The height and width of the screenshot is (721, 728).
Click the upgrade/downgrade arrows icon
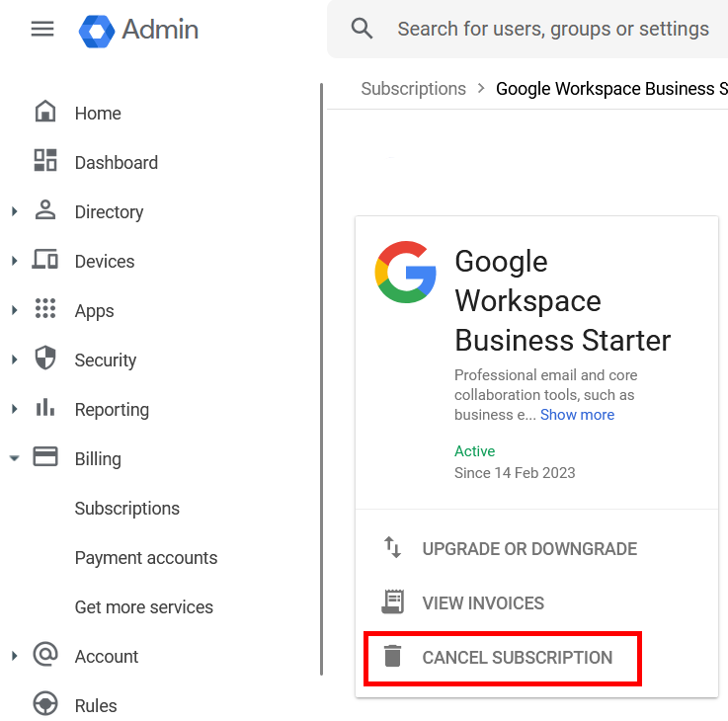[392, 547]
